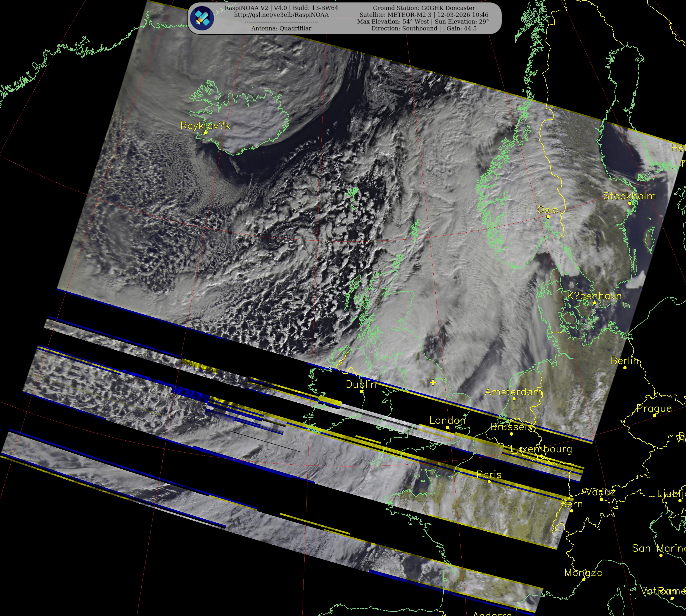Click the San Marino city label
This screenshot has height=616, width=686.
[x=658, y=548]
